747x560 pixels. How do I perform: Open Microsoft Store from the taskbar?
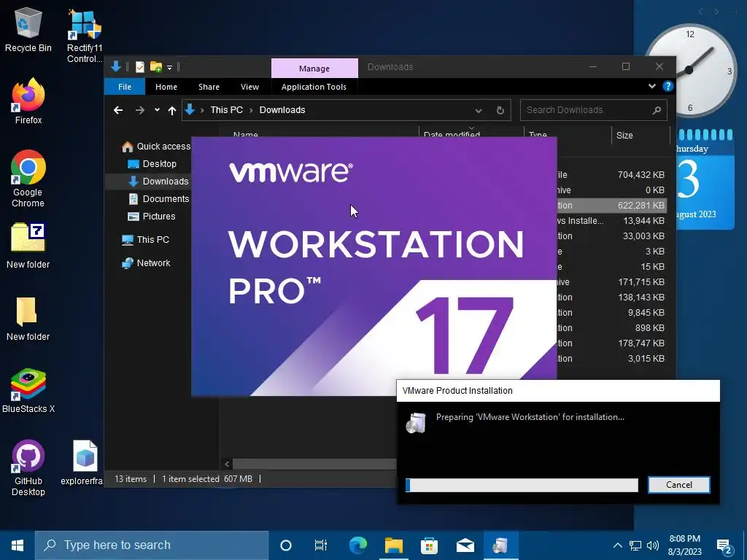click(x=429, y=545)
